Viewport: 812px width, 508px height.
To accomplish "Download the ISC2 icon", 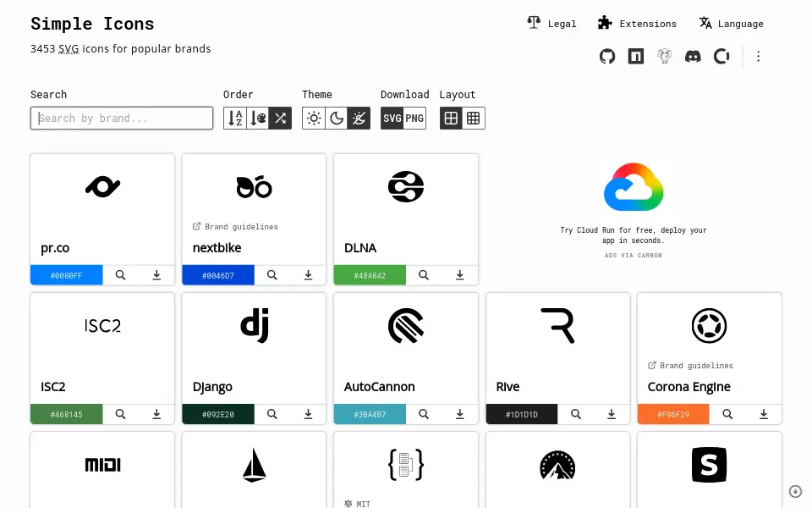I will coord(156,414).
